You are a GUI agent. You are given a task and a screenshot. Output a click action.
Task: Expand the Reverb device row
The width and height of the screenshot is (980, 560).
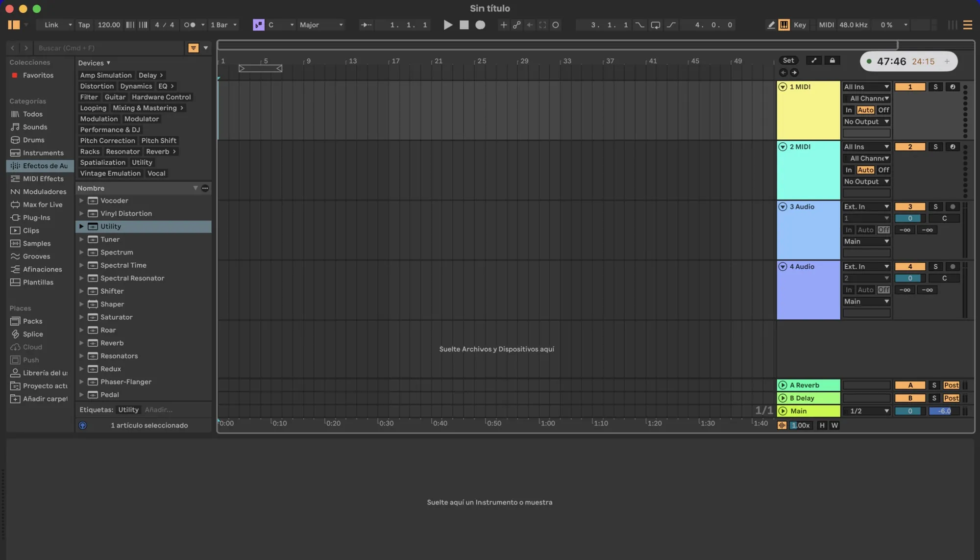coord(81,343)
